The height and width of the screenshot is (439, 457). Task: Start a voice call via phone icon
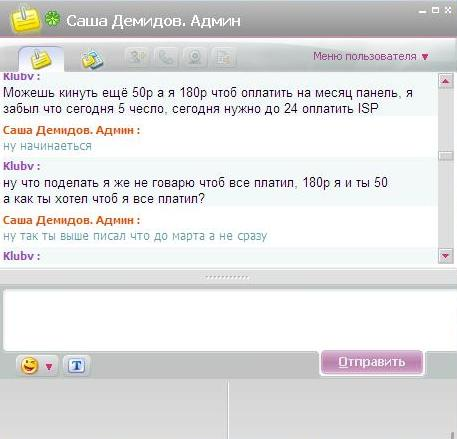tap(166, 57)
